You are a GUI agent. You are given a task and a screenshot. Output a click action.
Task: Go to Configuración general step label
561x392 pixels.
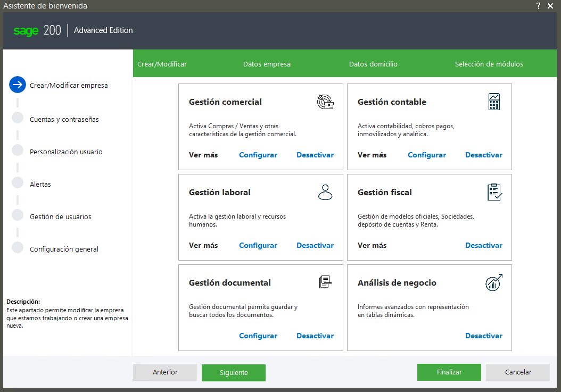(64, 249)
